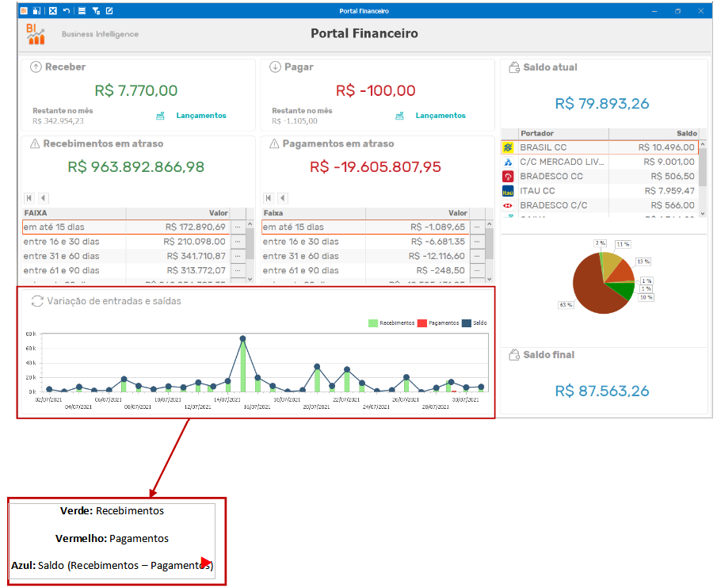Click the edit pencil icon in title bar
This screenshot has width=717, height=588.
pos(109,10)
